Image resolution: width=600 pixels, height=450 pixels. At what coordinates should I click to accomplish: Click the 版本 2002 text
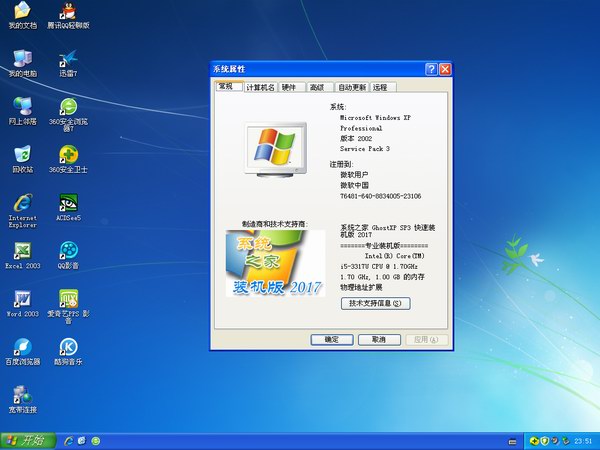tap(356, 139)
